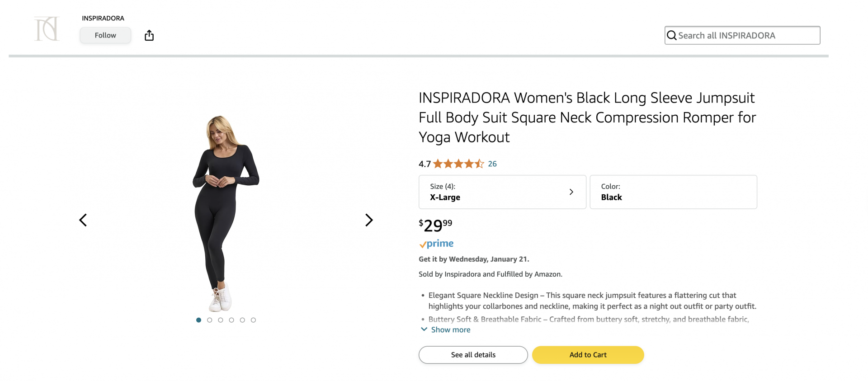The height and width of the screenshot is (381, 868).
Task: Click the Follow button
Action: point(105,35)
